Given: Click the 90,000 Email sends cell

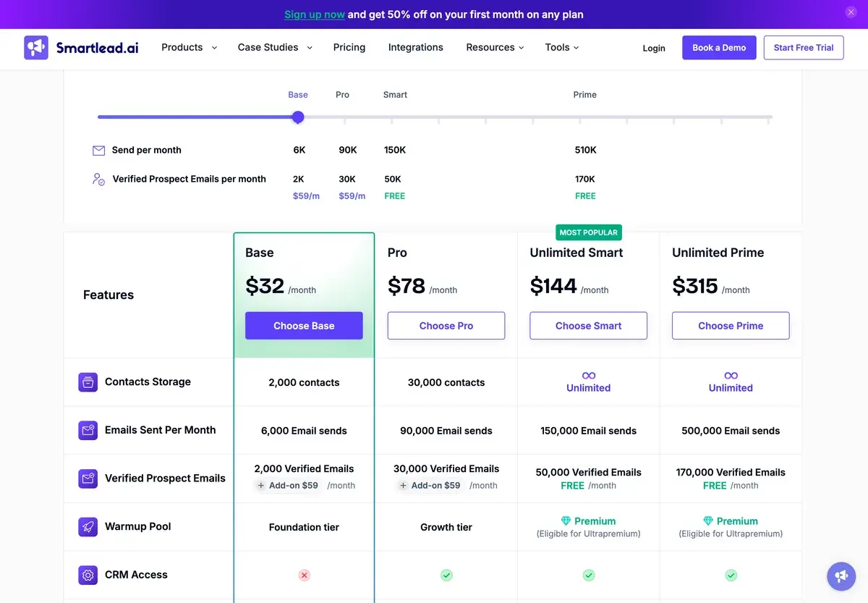Looking at the screenshot, I should coord(446,431).
